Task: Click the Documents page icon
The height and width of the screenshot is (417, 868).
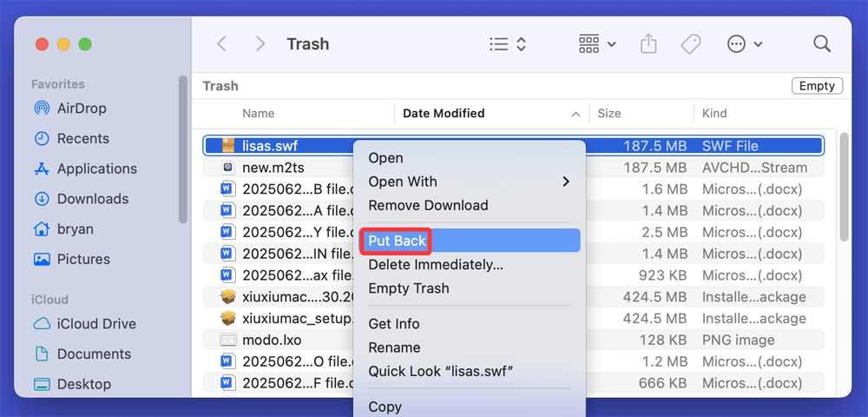Action: click(42, 354)
